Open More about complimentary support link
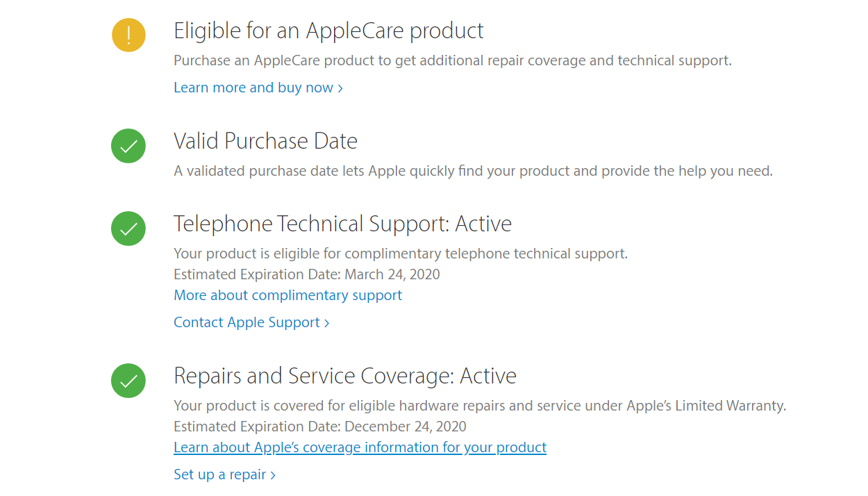This screenshot has width=868, height=496. [x=287, y=295]
